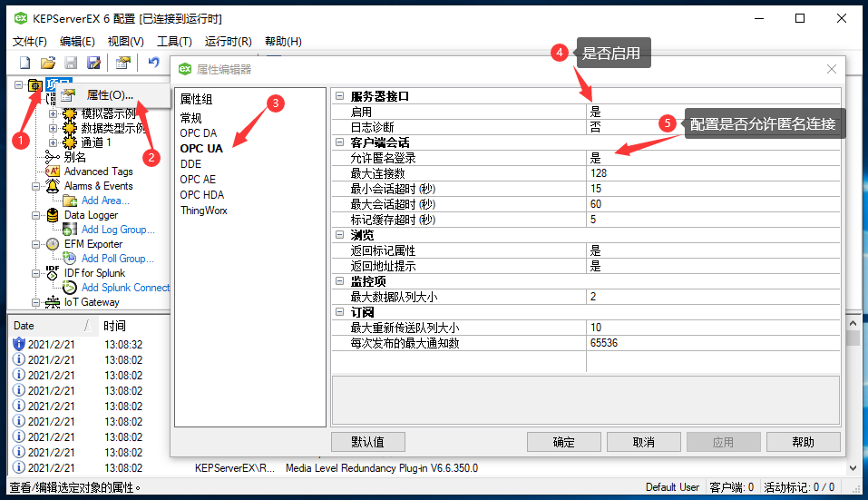This screenshot has height=500, width=868.
Task: Open the 文件(F) menu
Action: pos(30,42)
